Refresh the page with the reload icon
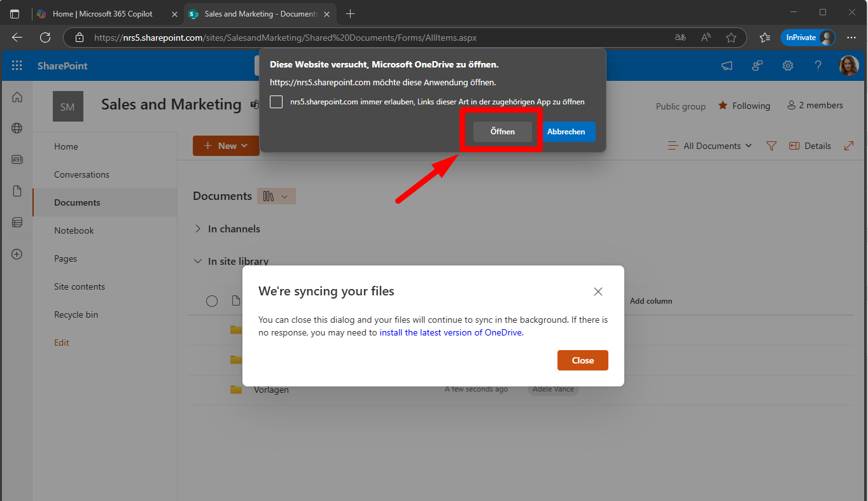Screen dimensions: 868x501 (45, 38)
